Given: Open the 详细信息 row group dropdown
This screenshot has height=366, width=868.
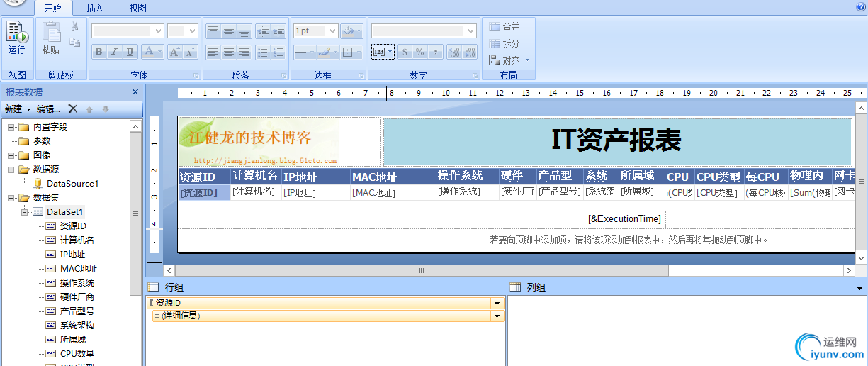Looking at the screenshot, I should (x=497, y=316).
